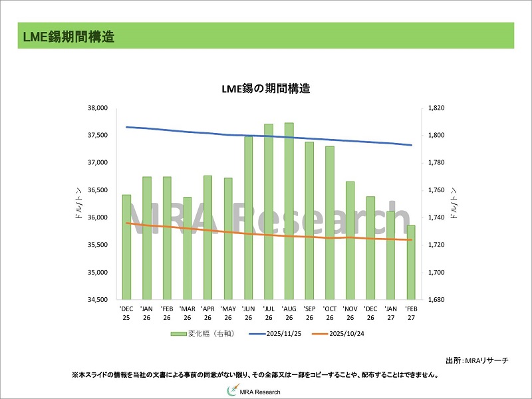Select the 38,000 left axis label

[x=97, y=108]
